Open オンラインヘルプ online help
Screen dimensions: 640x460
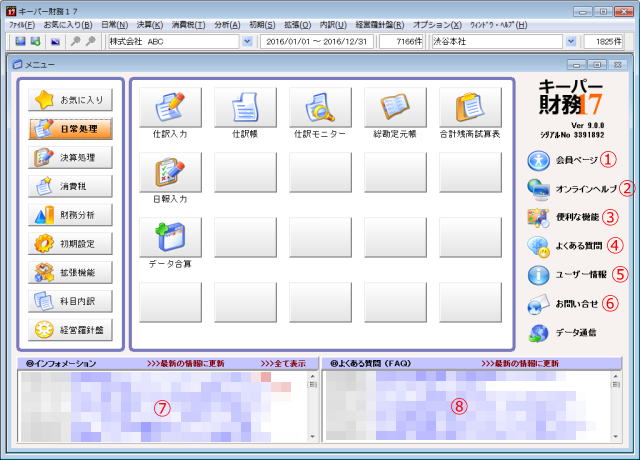click(x=572, y=189)
